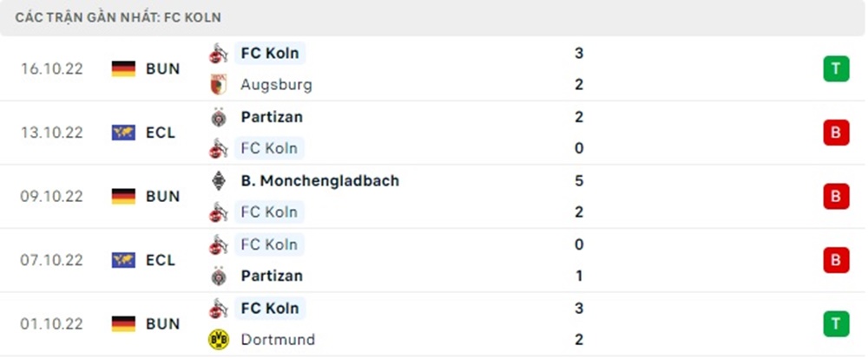Click the red B badge for Monchengladbach match
This screenshot has width=868, height=358.
tap(836, 196)
